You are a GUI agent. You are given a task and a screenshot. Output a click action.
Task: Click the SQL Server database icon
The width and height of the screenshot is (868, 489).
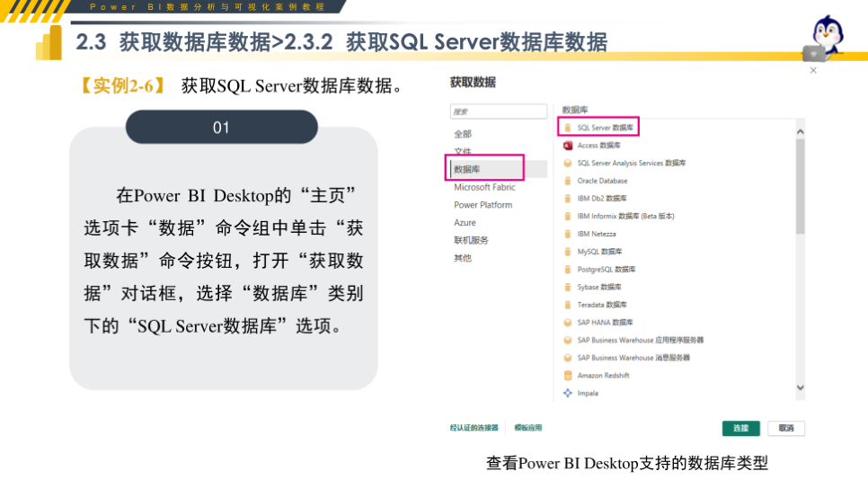(567, 128)
